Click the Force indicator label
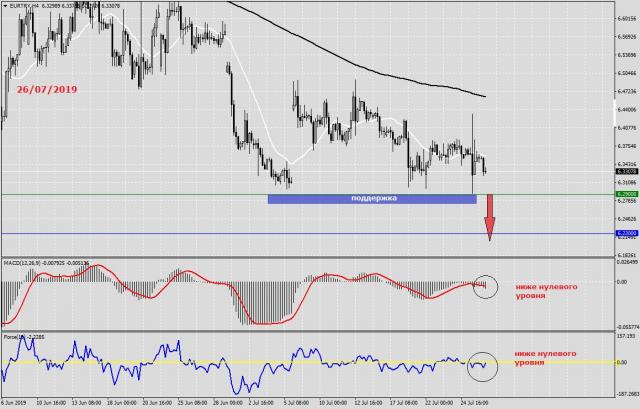 (x=18, y=337)
